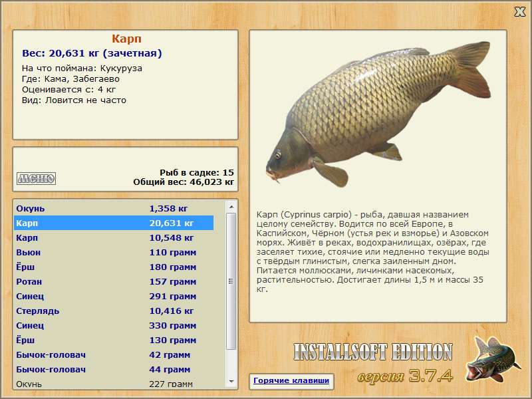Pick the Синец 330 грамм entry
This screenshot has height=399, width=532.
click(x=113, y=326)
